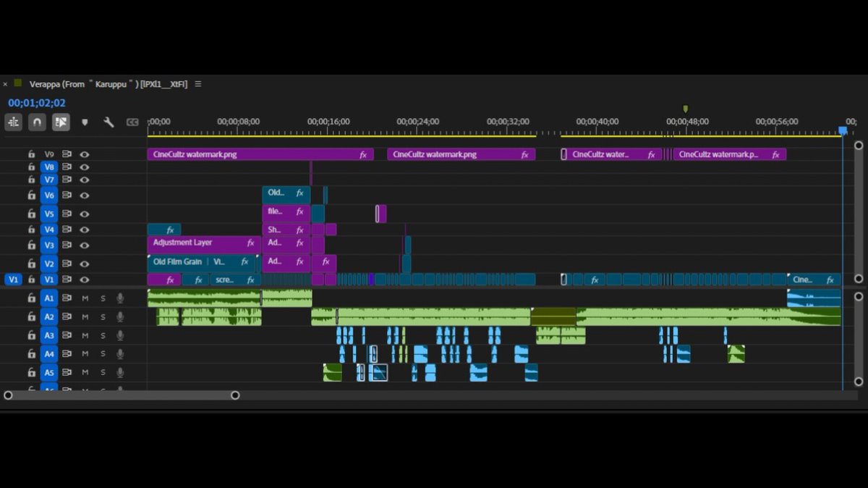The height and width of the screenshot is (488, 868).
Task: Open the sequence panel menu
Action: 198,84
